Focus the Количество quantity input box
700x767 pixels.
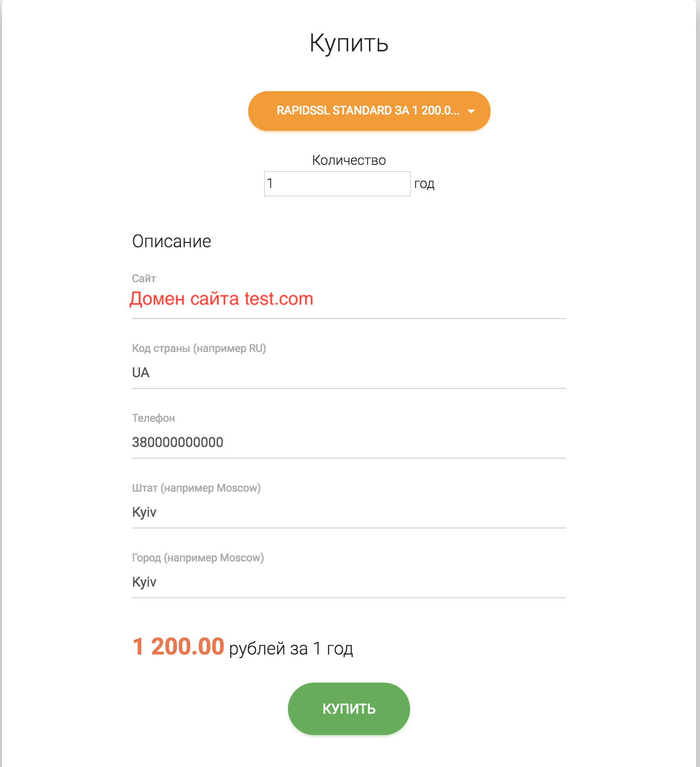[x=337, y=184]
